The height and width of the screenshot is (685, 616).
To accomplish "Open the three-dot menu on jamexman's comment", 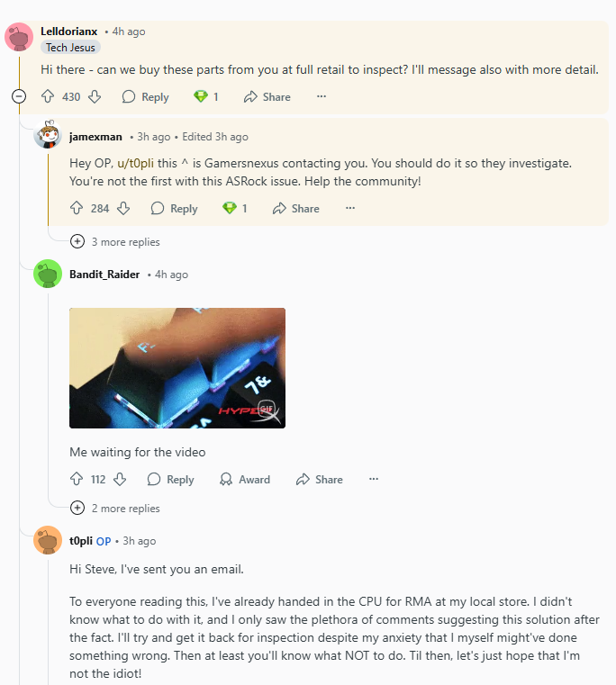I will coord(350,208).
